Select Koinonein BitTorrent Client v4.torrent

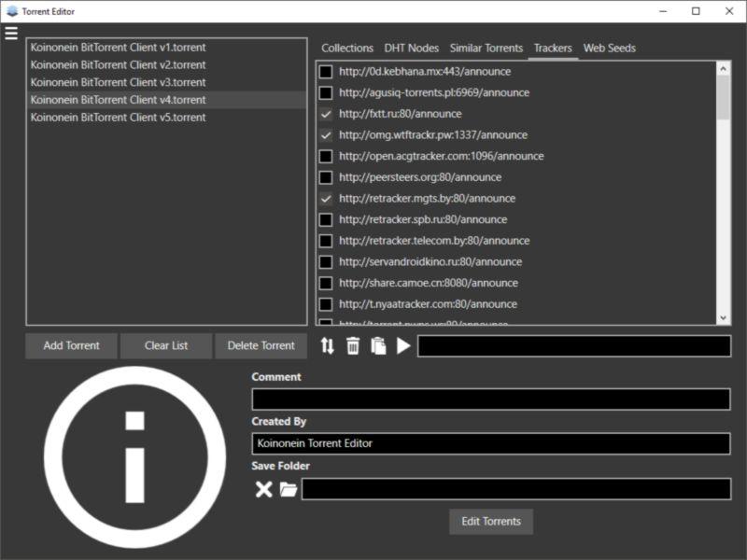click(166, 100)
